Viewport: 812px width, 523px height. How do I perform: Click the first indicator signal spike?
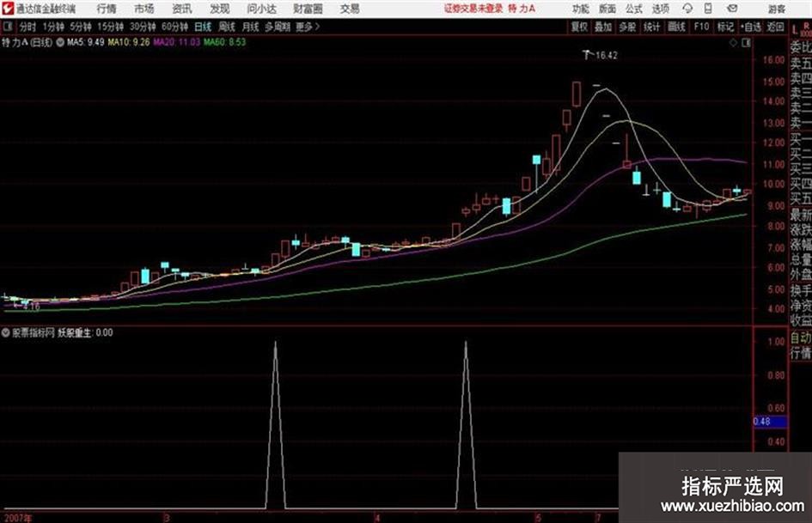tap(275, 424)
